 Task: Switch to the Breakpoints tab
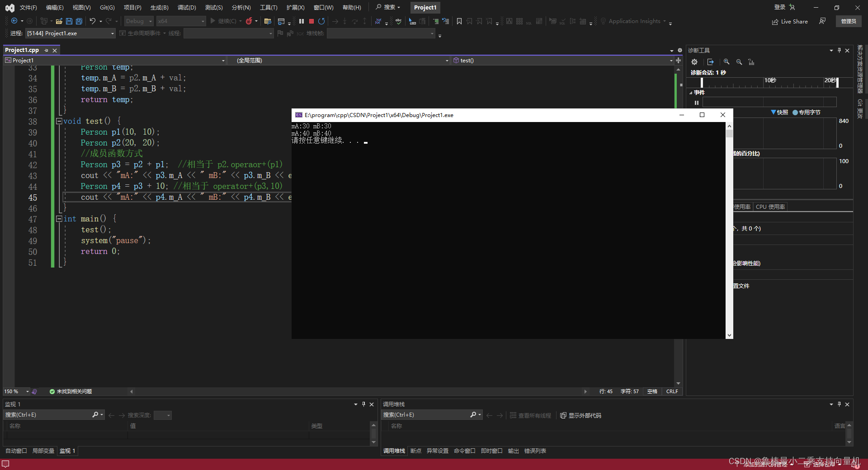(416, 451)
